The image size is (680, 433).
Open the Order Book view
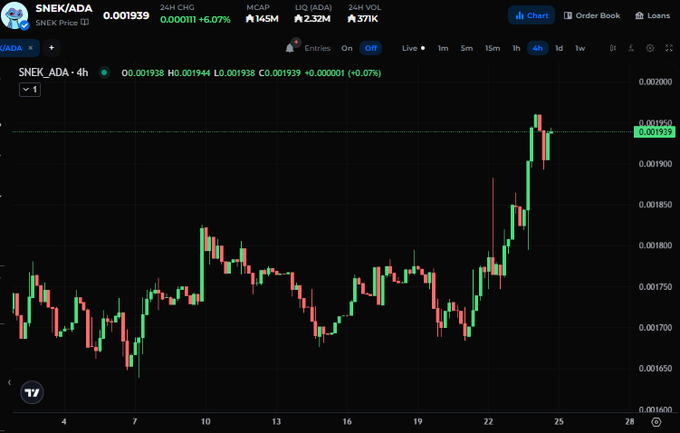click(592, 15)
